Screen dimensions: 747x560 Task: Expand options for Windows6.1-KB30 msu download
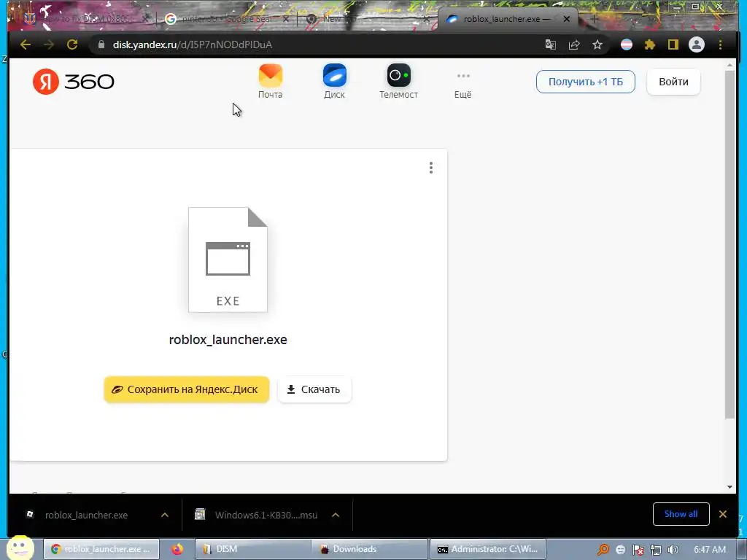click(336, 515)
